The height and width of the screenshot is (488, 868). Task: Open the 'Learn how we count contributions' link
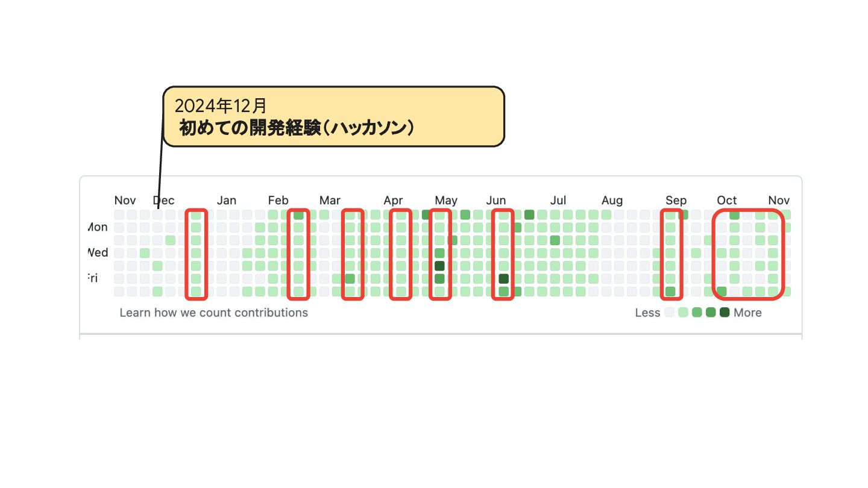tap(213, 313)
